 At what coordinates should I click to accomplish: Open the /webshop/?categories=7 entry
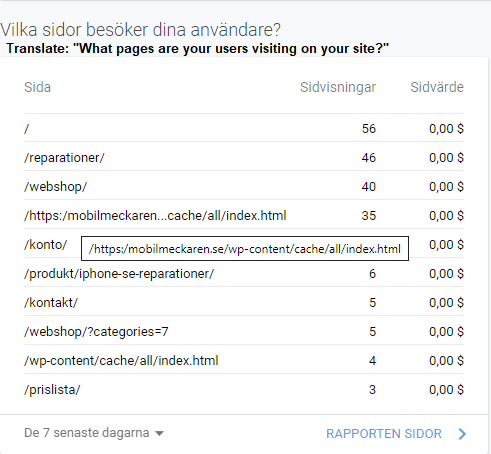pyautogui.click(x=244, y=331)
